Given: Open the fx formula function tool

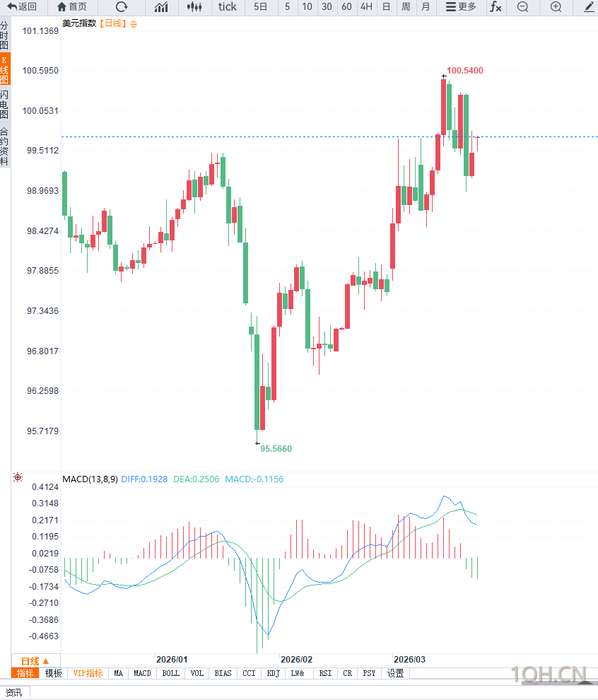Looking at the screenshot, I should pyautogui.click(x=496, y=7).
